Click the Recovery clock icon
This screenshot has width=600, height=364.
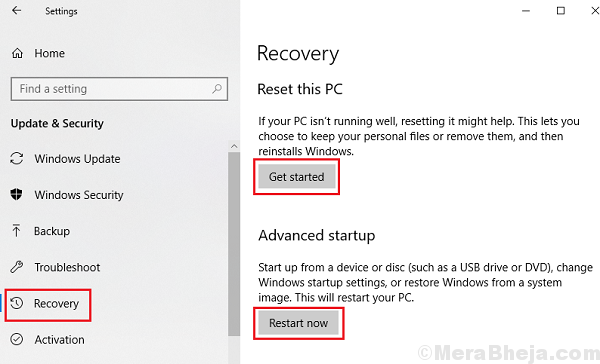pos(16,303)
